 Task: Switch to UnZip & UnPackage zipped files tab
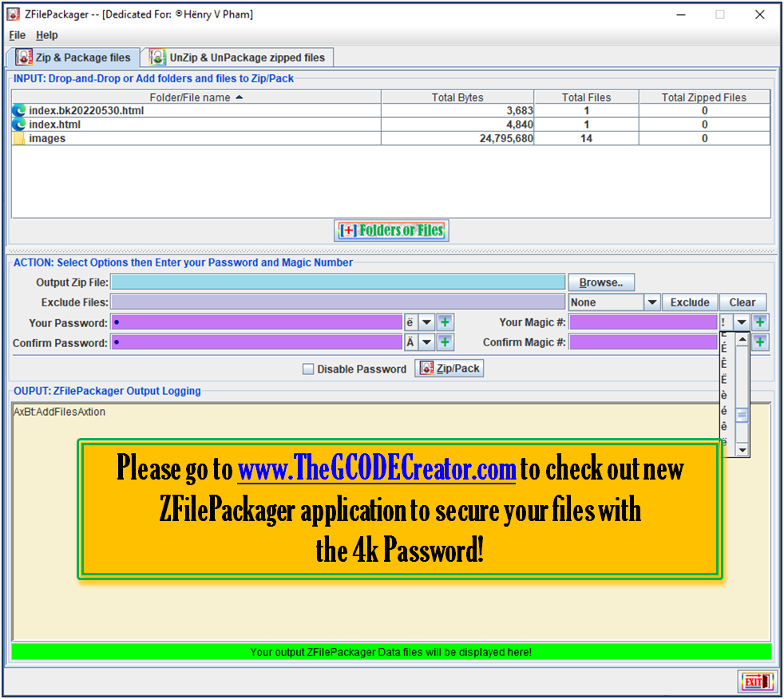238,57
